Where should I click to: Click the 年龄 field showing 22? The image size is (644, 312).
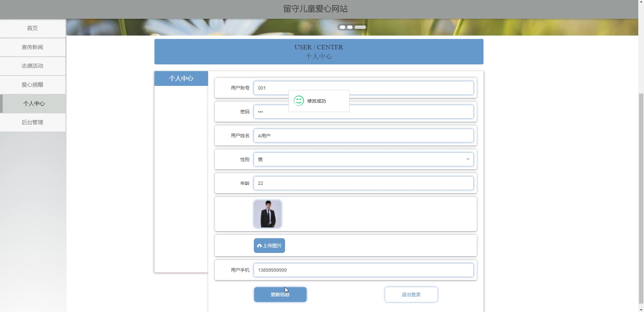[x=363, y=183]
